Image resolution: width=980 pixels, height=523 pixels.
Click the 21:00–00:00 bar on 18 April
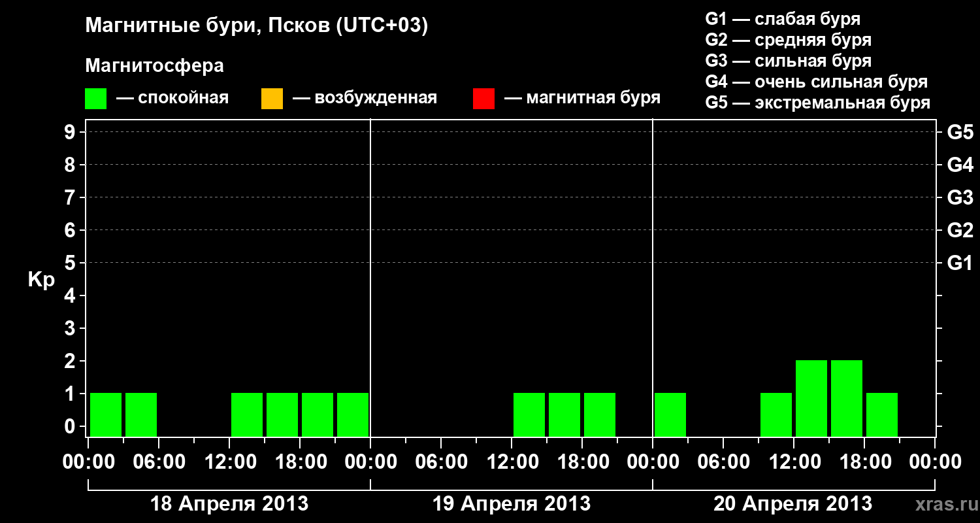point(353,414)
